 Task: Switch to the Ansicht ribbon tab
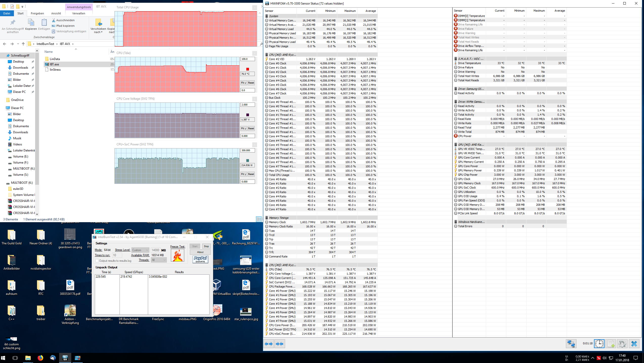[56, 13]
